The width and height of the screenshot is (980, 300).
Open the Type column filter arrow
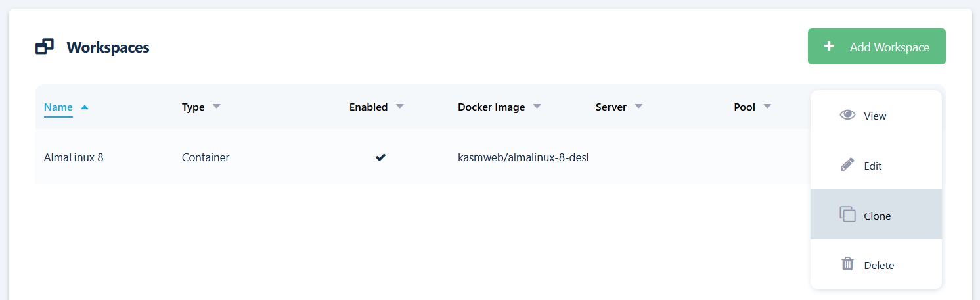217,107
